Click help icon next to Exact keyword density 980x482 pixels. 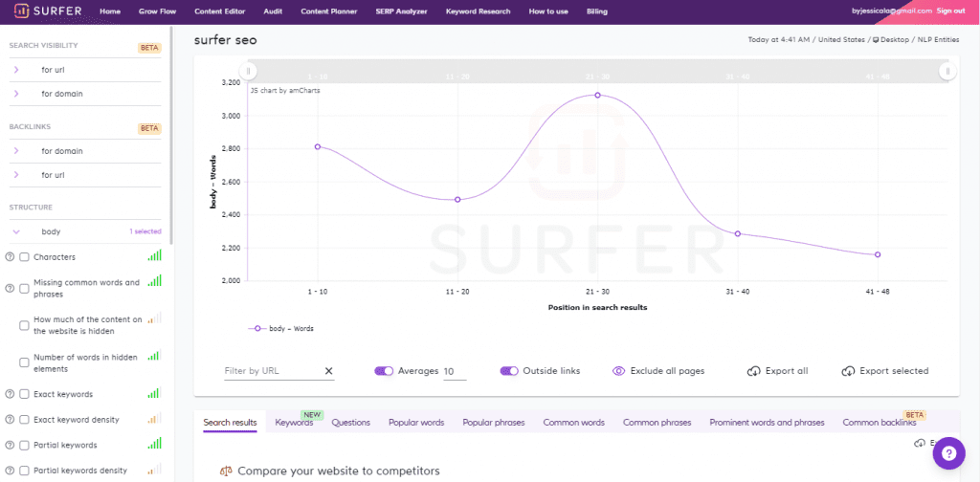click(x=10, y=420)
